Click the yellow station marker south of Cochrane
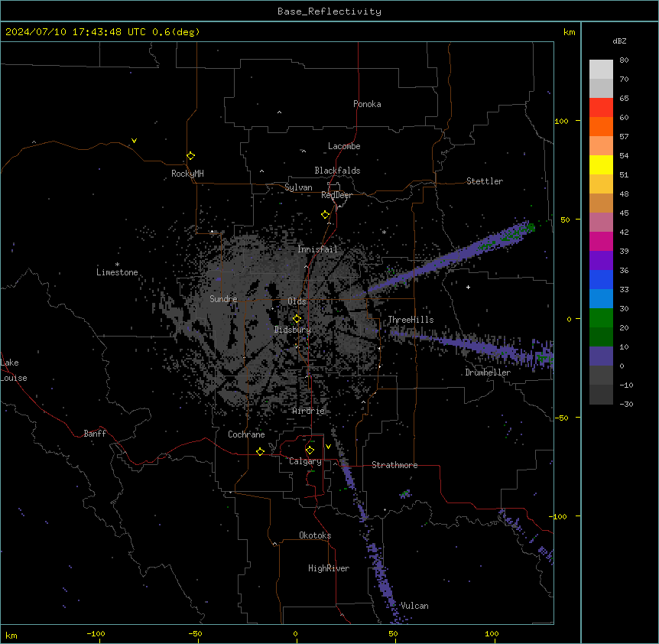 [260, 451]
